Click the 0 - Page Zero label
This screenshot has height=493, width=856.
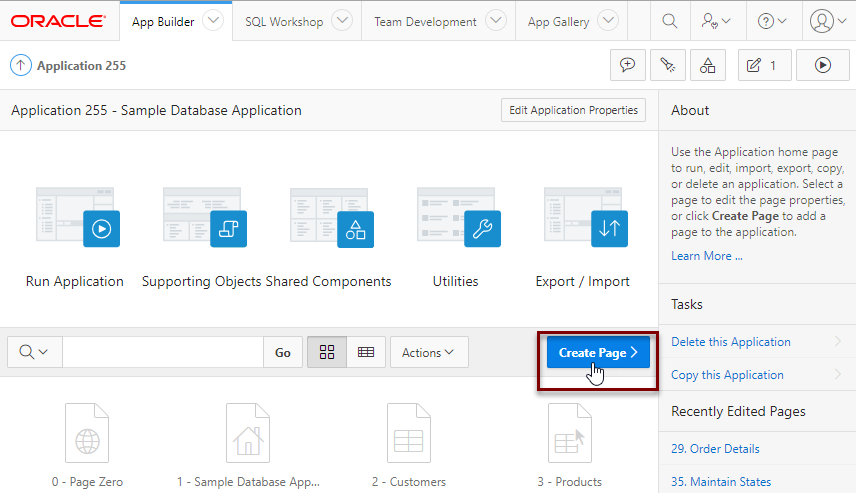pos(87,482)
